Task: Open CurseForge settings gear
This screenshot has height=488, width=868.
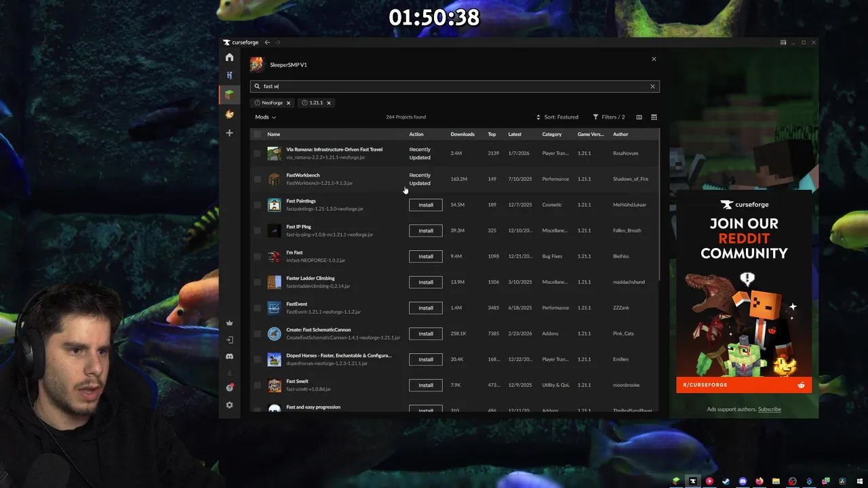Action: pyautogui.click(x=229, y=405)
